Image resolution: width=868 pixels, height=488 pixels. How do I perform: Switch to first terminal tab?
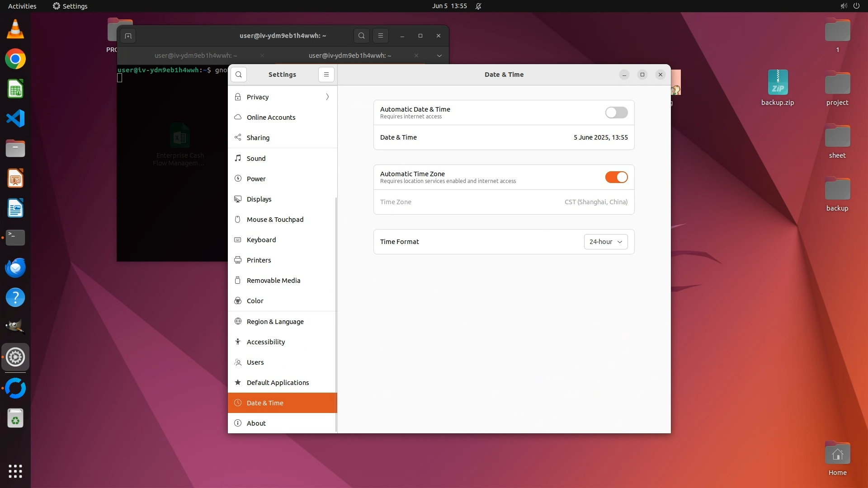point(195,56)
